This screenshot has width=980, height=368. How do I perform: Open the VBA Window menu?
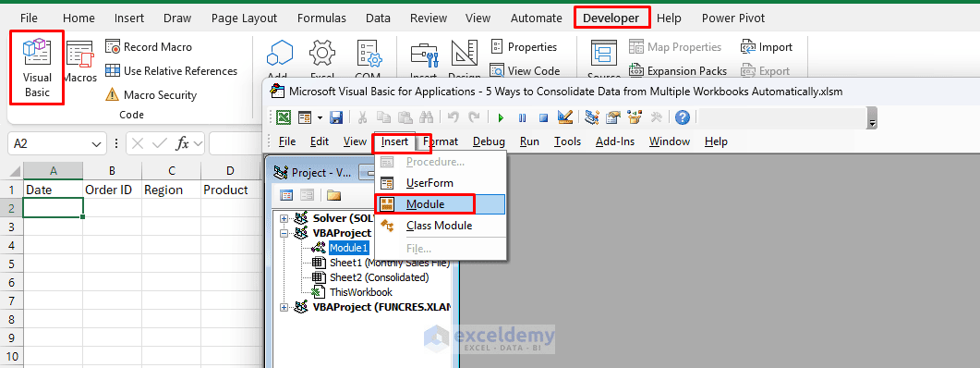(x=670, y=141)
